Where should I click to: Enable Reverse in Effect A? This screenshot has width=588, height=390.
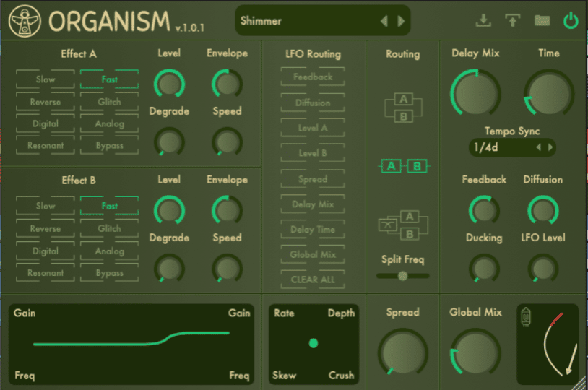pos(46,102)
